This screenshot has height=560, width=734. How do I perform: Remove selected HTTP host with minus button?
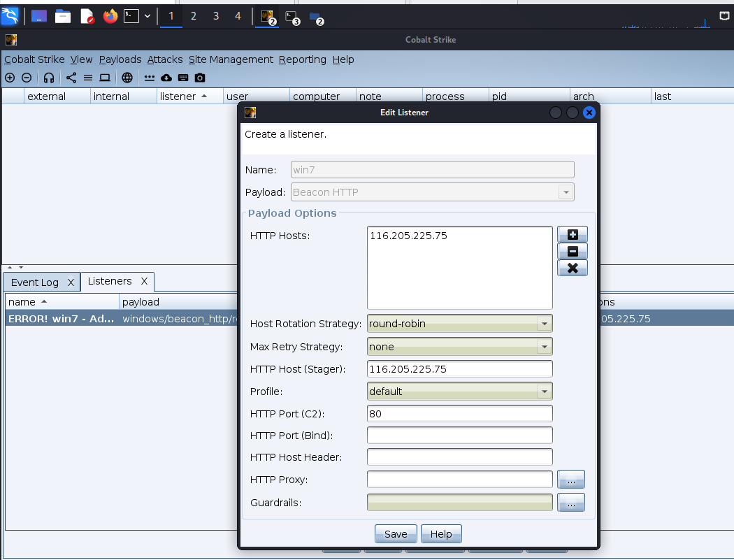click(x=573, y=252)
